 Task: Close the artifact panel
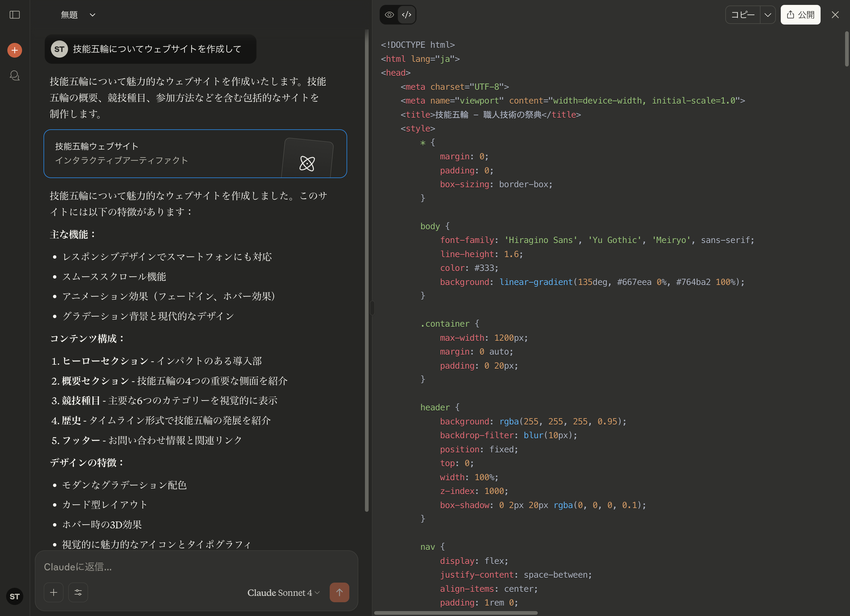click(x=835, y=15)
